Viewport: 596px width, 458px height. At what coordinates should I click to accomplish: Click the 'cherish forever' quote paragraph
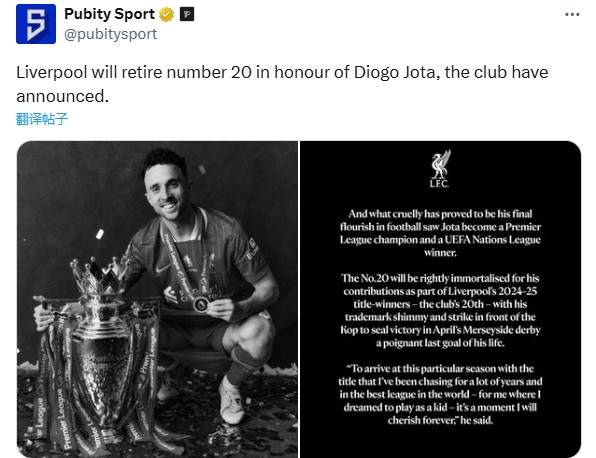pyautogui.click(x=440, y=394)
